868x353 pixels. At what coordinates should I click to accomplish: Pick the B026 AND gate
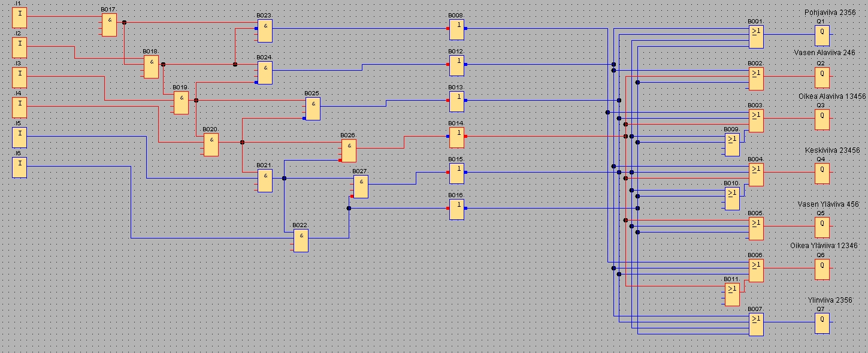coord(349,151)
